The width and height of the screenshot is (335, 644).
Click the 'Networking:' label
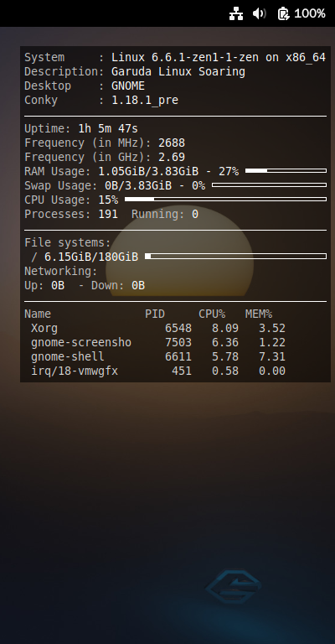pyautogui.click(x=60, y=272)
